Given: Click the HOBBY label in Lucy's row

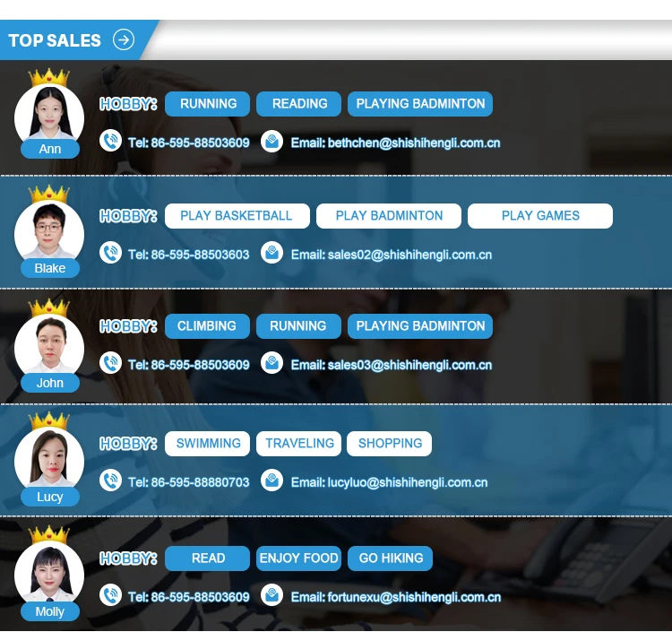Looking at the screenshot, I should coord(128,444).
